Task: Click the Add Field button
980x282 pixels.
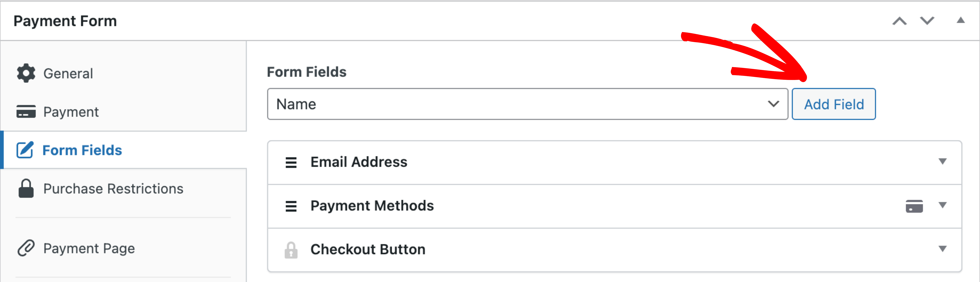Action: click(834, 104)
